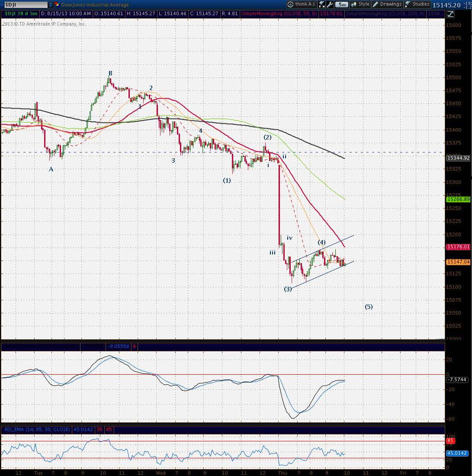Image resolution: width=472 pixels, height=476 pixels.
Task: Click the small circle icon left of symbol box
Action: [2, 5]
